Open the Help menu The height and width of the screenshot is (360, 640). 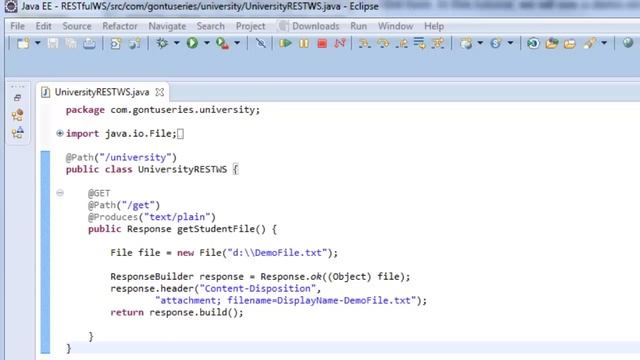tap(434, 26)
